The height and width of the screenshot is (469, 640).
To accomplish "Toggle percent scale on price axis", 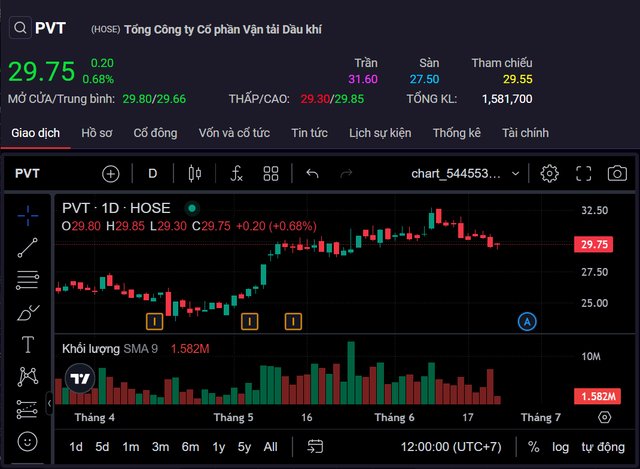I will point(533,447).
